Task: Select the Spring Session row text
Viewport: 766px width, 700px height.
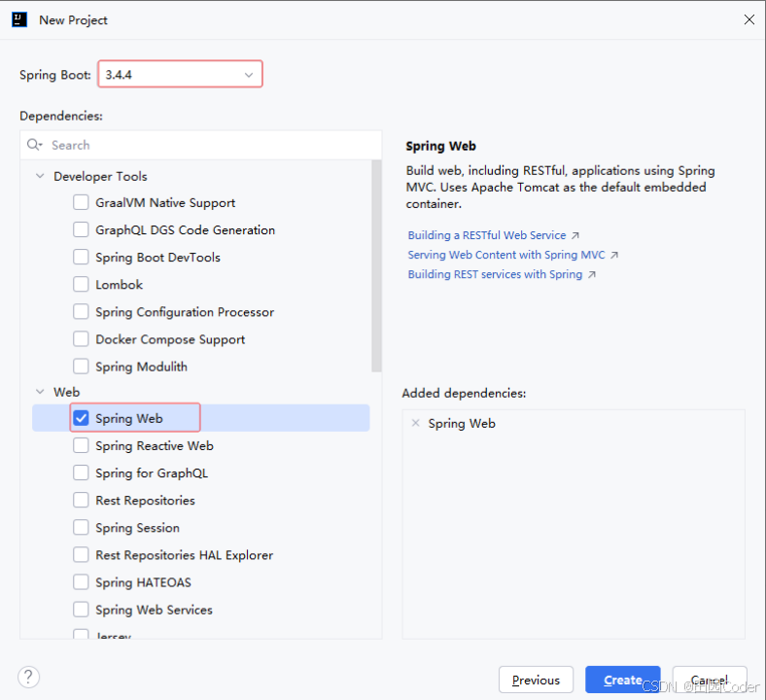Action: tap(137, 528)
